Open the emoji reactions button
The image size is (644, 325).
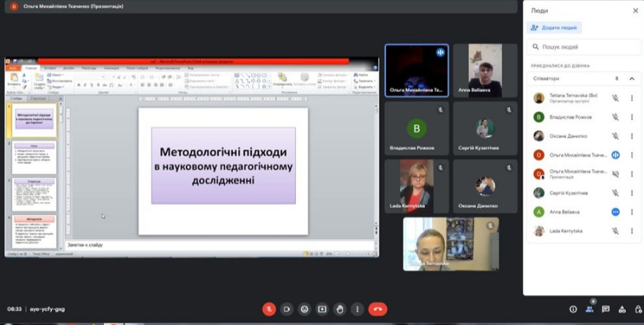click(304, 309)
